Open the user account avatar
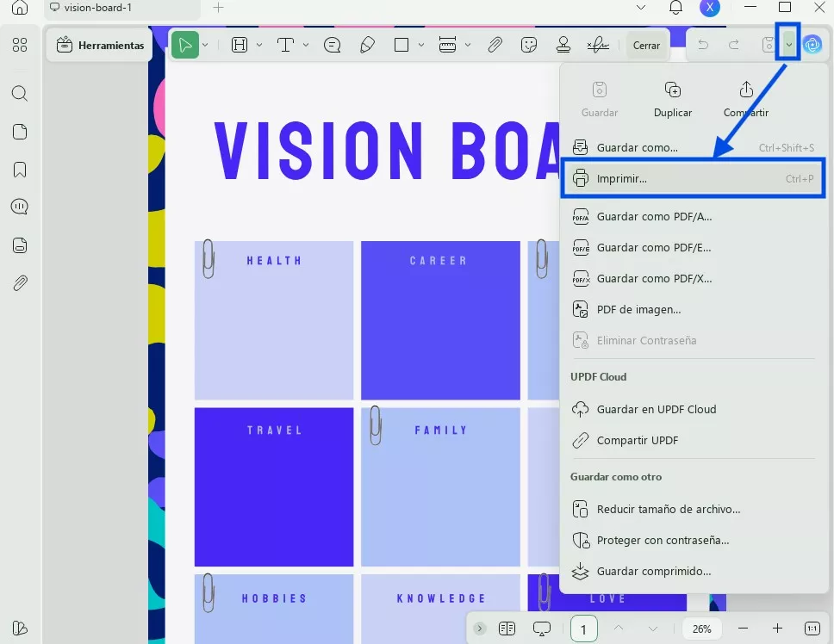 coord(710,8)
